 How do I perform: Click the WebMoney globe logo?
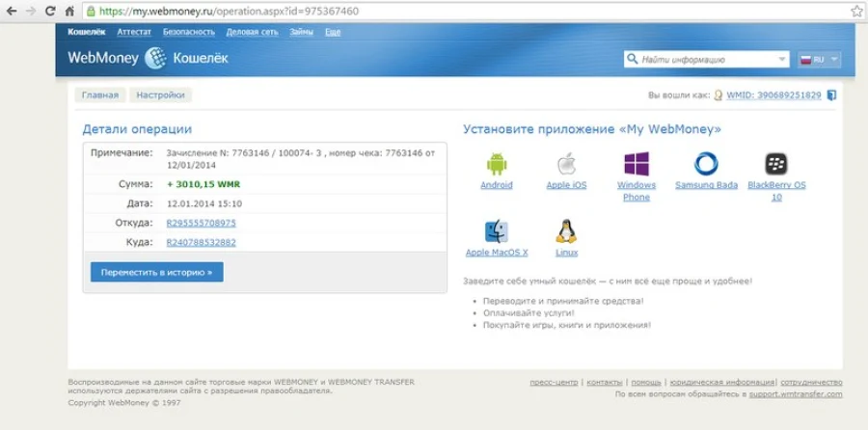[155, 58]
